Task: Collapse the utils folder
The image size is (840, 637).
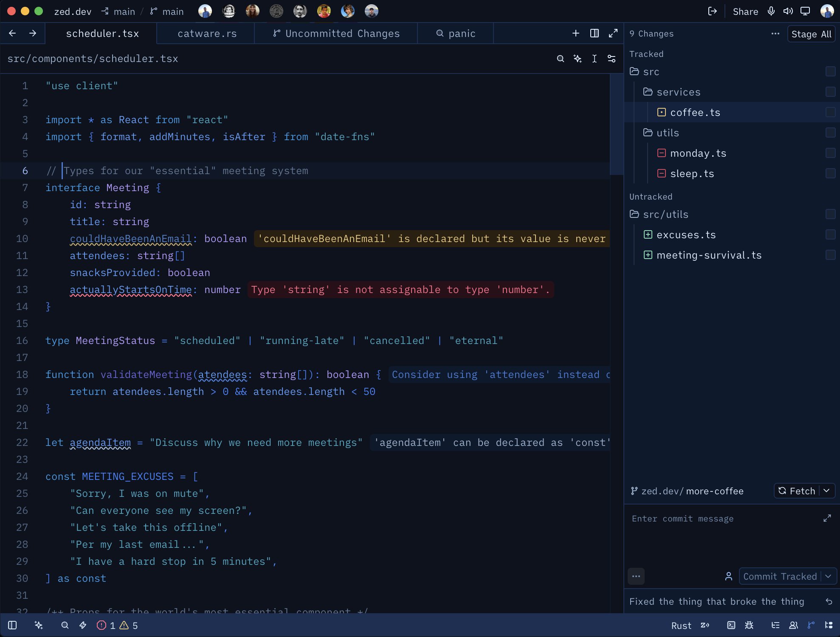Action: (x=648, y=132)
